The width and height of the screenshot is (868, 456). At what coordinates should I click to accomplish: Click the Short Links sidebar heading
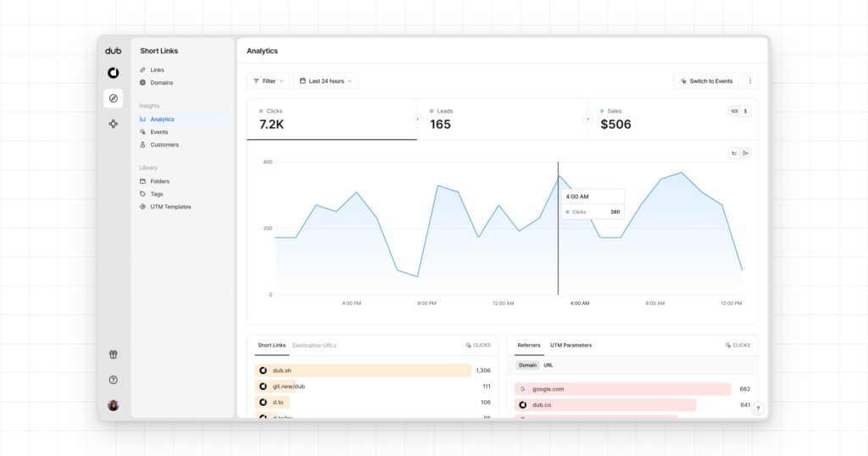point(159,51)
